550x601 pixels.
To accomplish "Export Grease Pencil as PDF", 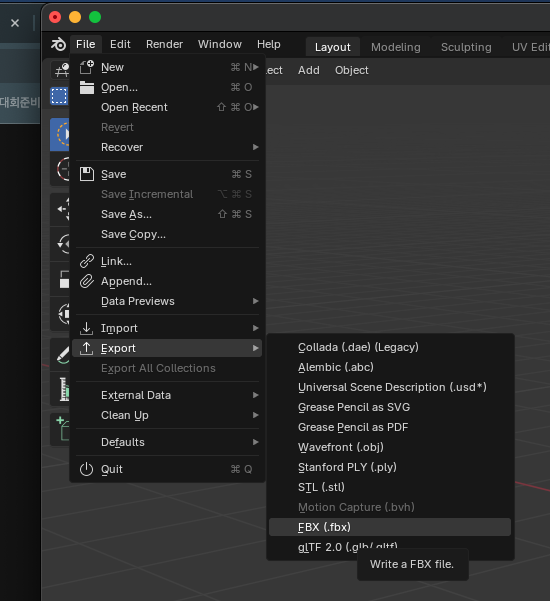I will [390, 427].
